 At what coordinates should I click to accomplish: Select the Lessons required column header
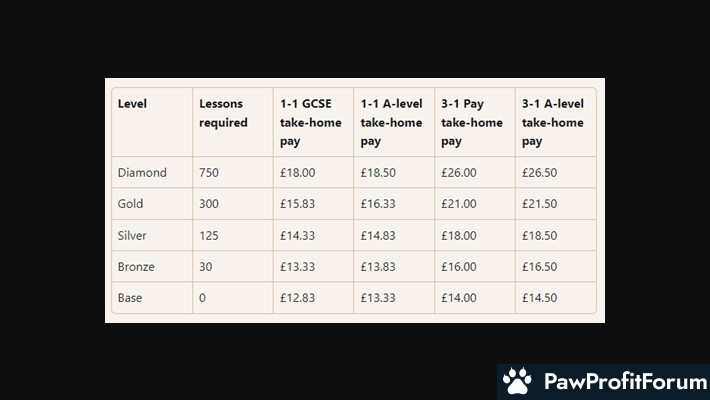tap(223, 113)
